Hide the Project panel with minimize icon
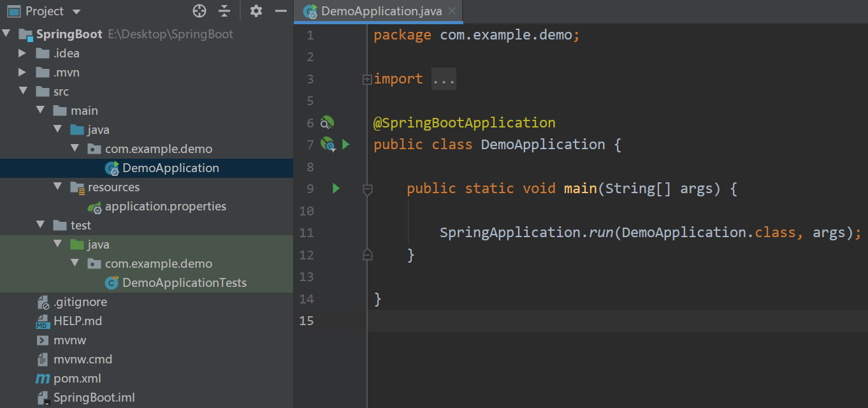The height and width of the screenshot is (408, 868). pos(280,11)
